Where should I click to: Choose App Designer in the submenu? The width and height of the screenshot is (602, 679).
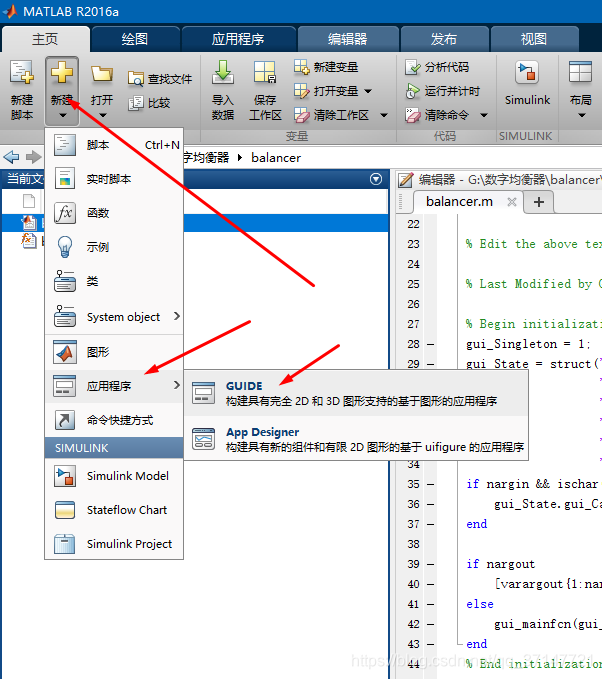click(356, 439)
